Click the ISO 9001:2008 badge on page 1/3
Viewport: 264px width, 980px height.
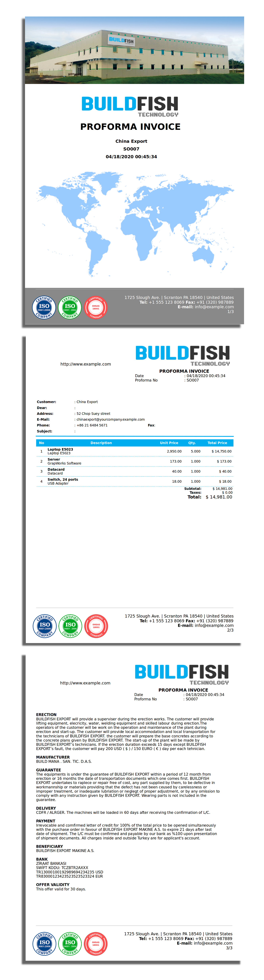44,307
